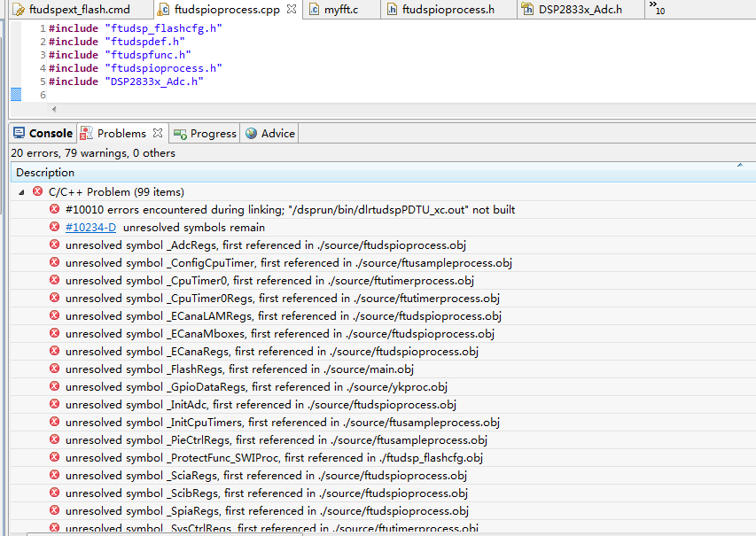Select the unresolved symbol _ECanaLAMRegs error
Image resolution: width=756 pixels, height=536 pixels.
coord(383,316)
